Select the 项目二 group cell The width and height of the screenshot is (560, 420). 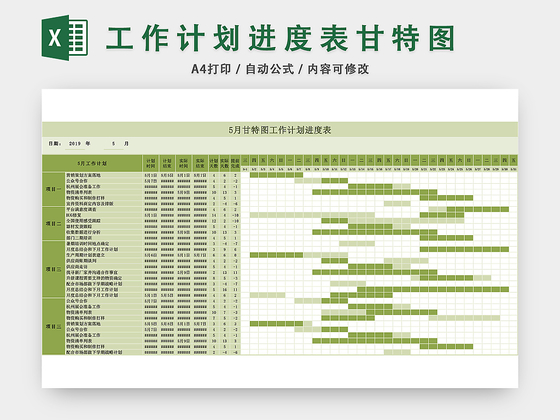tap(54, 224)
